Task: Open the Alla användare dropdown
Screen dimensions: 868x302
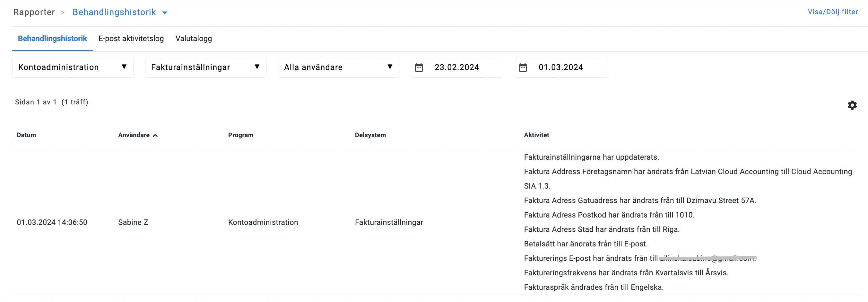Action: point(338,67)
